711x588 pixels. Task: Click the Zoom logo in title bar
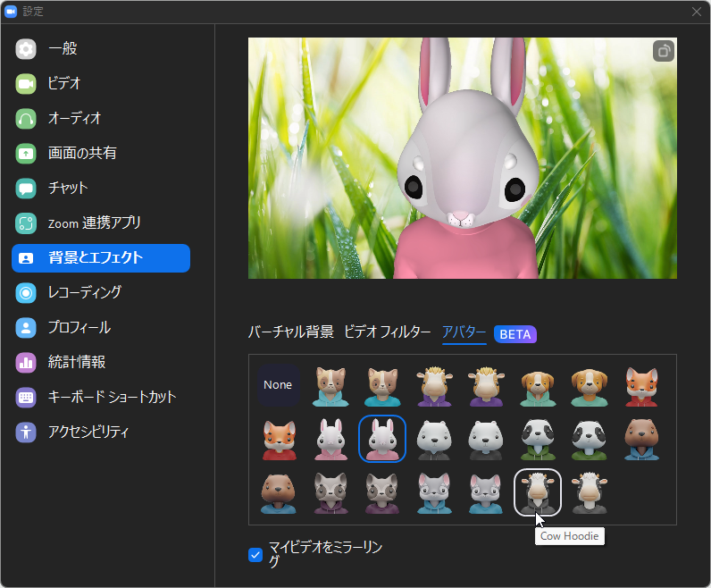pos(11,12)
